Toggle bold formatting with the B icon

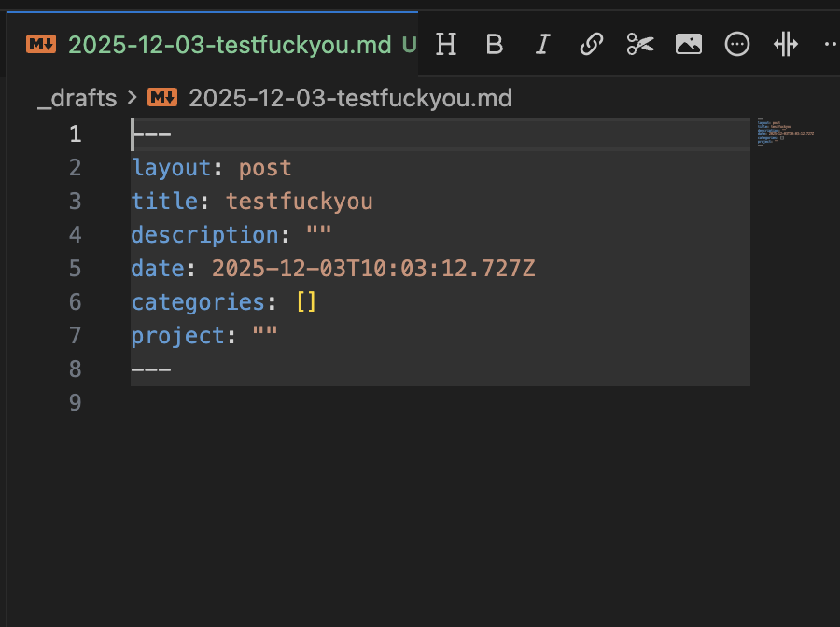(x=495, y=44)
